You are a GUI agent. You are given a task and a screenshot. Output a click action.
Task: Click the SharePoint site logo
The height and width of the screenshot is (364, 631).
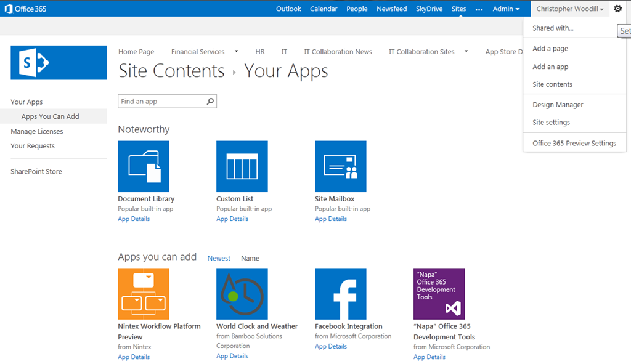(x=59, y=62)
